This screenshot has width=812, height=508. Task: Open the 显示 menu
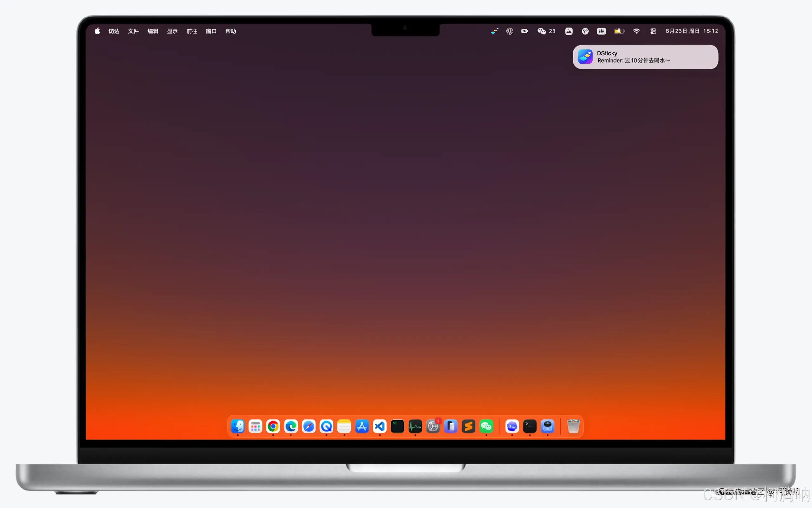[x=172, y=31]
